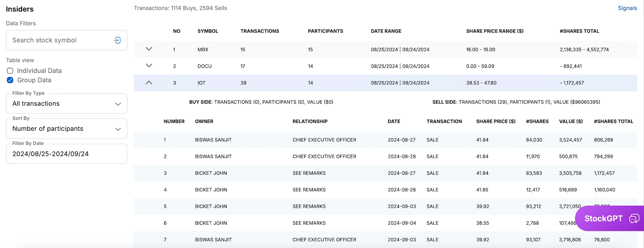Expand the MBX row chevron
The width and height of the screenshot is (644, 248).
click(x=149, y=49)
